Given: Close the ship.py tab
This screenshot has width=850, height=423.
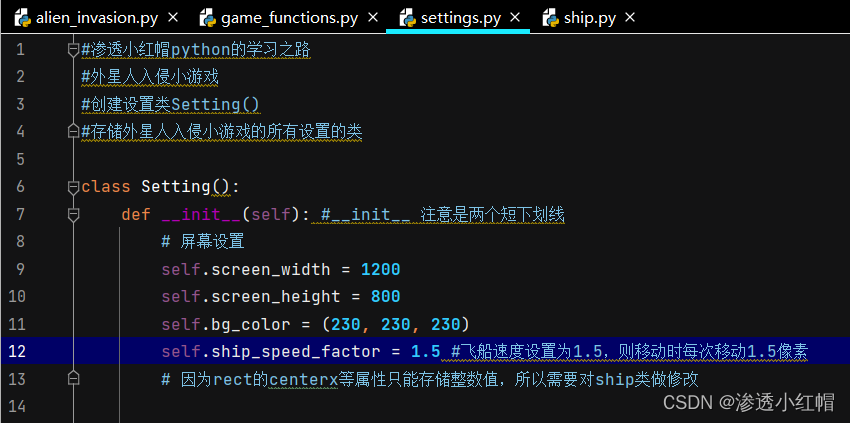Looking at the screenshot, I should pyautogui.click(x=629, y=18).
